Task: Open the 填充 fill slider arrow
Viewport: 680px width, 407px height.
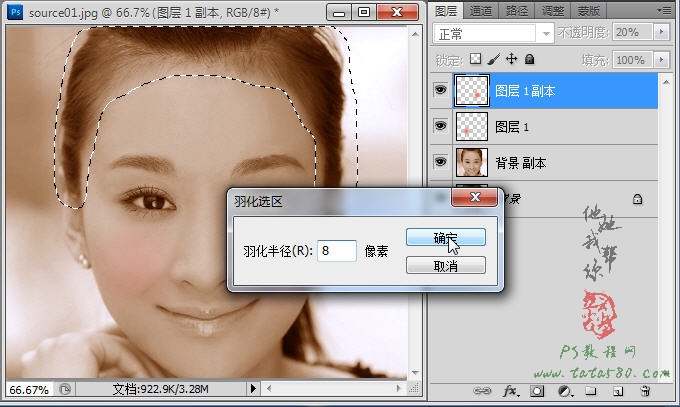Action: pyautogui.click(x=662, y=59)
